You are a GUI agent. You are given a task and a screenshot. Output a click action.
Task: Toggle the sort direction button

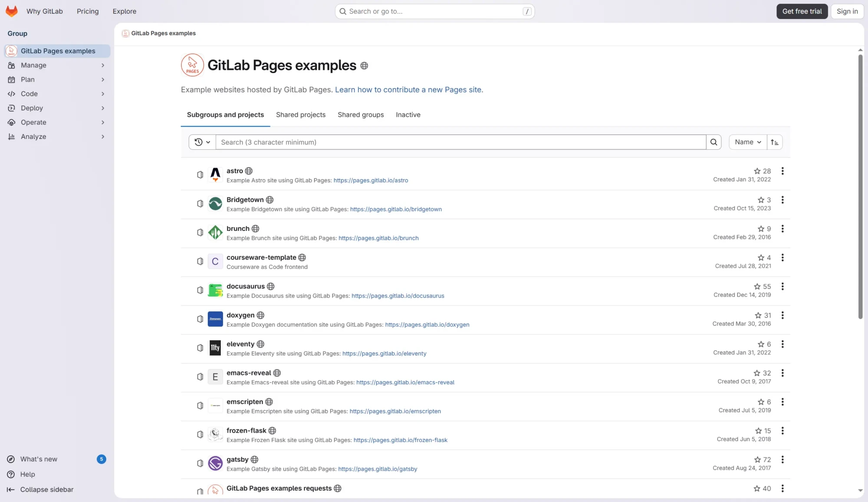(x=775, y=142)
